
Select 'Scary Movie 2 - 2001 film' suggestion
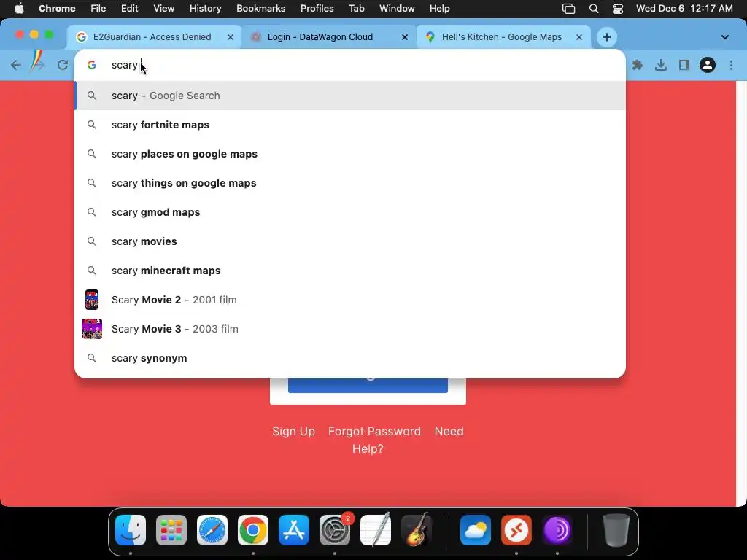click(x=349, y=300)
